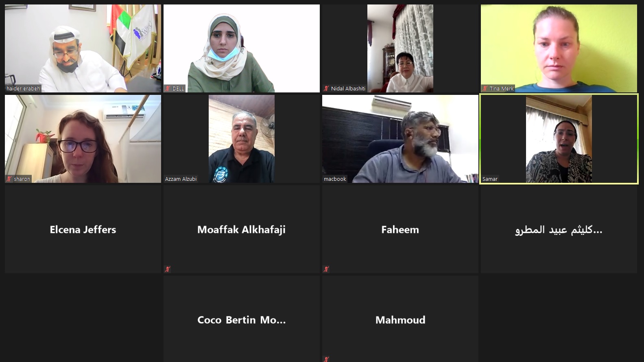Select the Coco Bertin Mo... participant tile
The image size is (644, 362).
pyautogui.click(x=242, y=319)
